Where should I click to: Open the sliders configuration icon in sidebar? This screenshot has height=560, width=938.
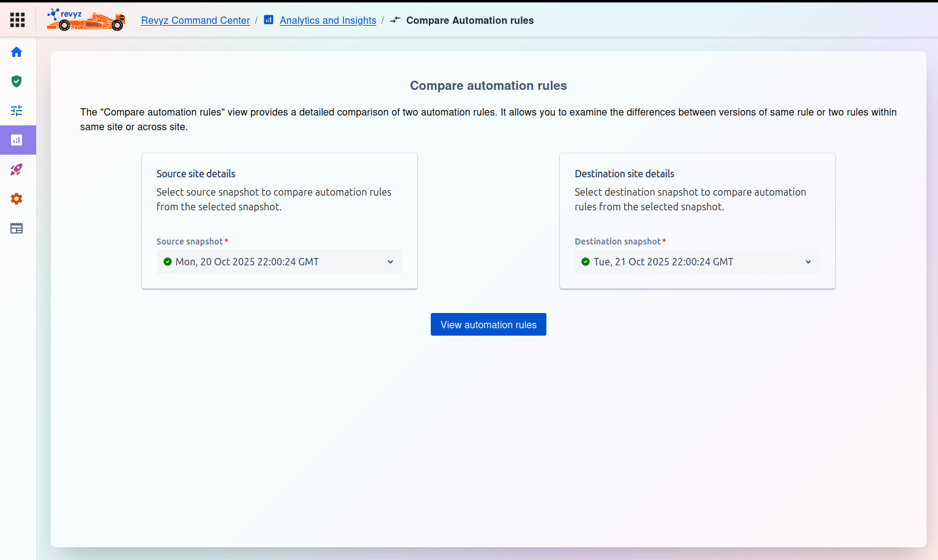[x=17, y=111]
